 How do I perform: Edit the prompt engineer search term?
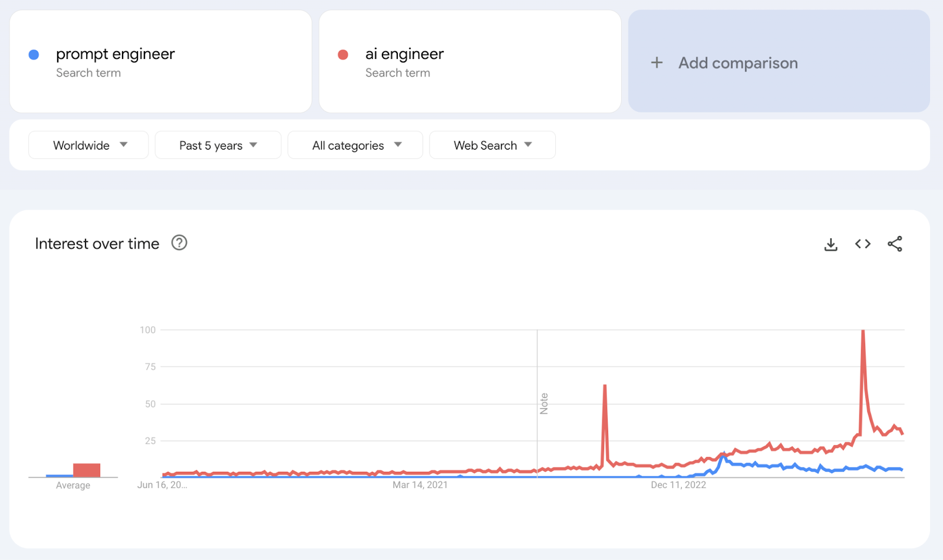click(x=116, y=54)
